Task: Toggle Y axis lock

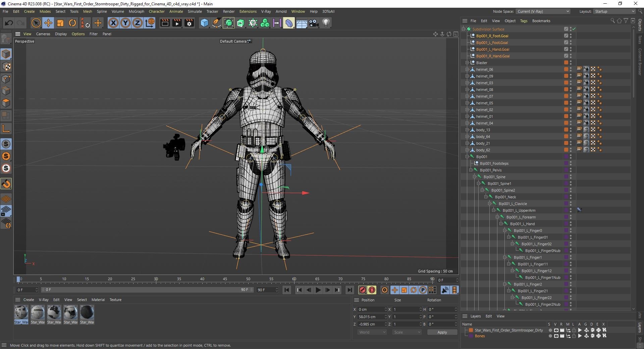Action: click(x=125, y=23)
